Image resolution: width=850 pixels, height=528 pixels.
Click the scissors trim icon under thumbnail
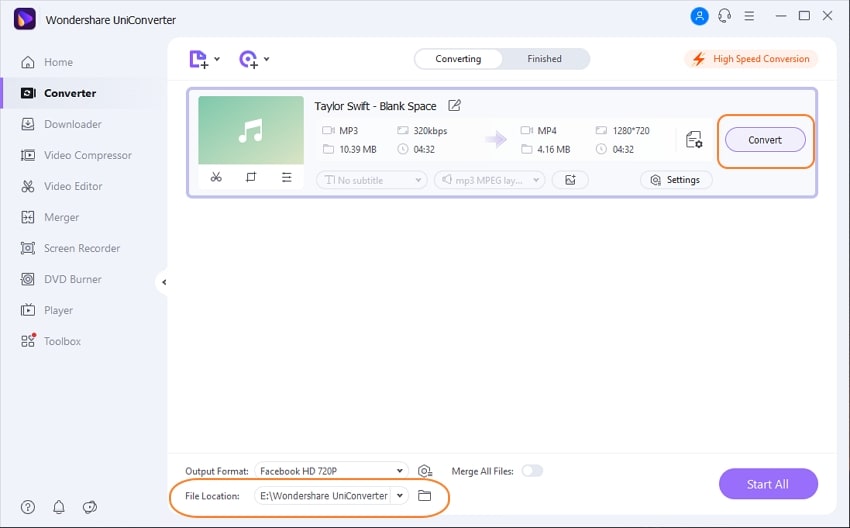216,177
